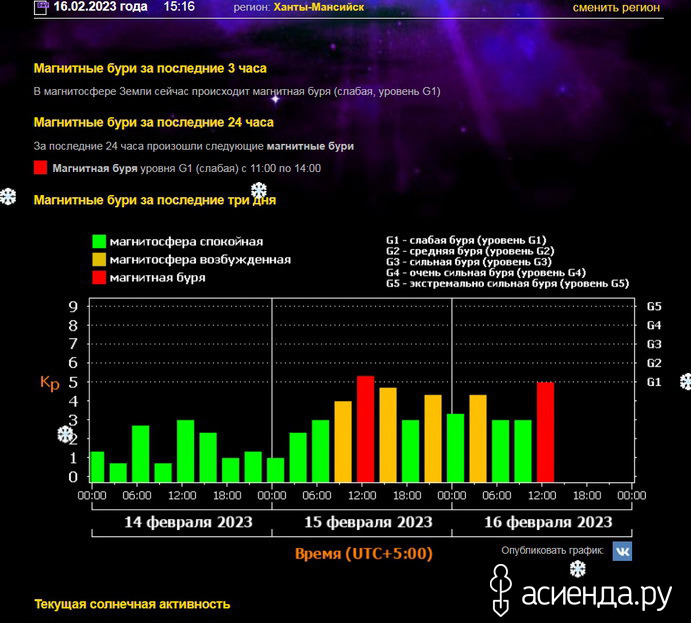
Task: Click the 'G1 - слабая буря (уровень G1)' legend line
Action: [x=466, y=240]
